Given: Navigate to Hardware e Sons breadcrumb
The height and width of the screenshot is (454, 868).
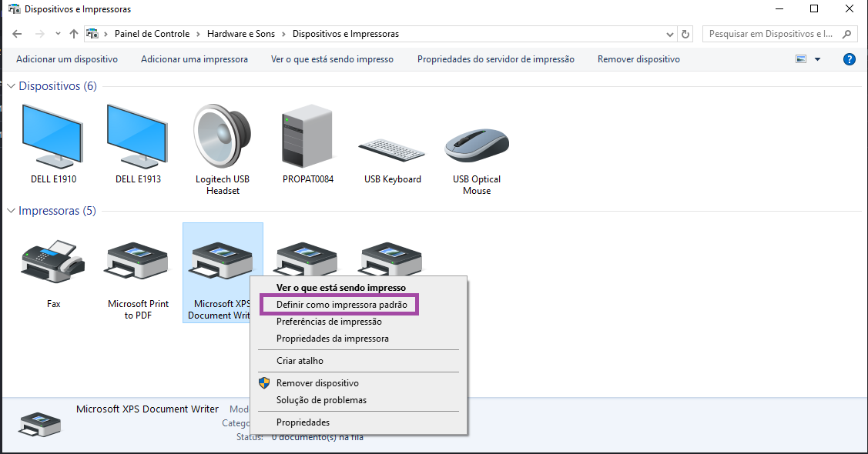Looking at the screenshot, I should click(241, 34).
